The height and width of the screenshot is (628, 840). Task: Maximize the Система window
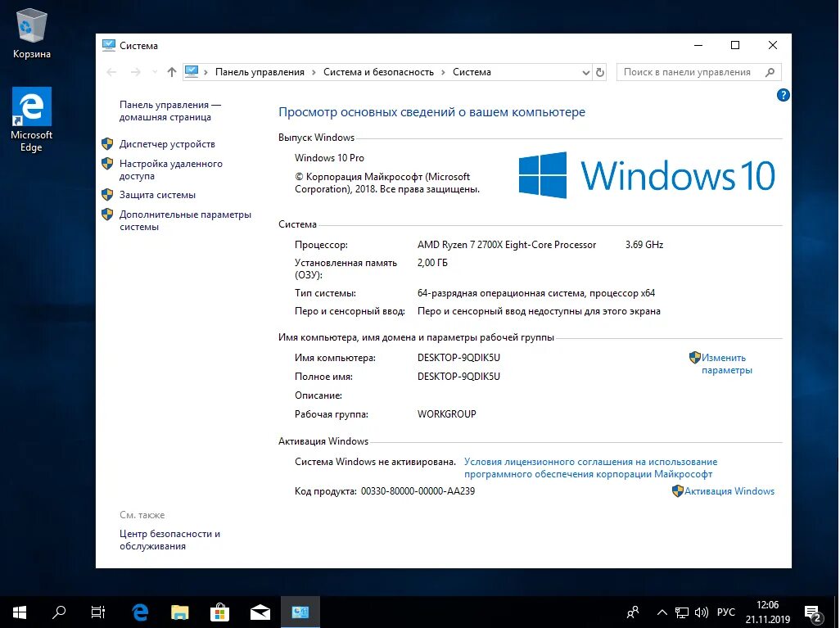[735, 45]
